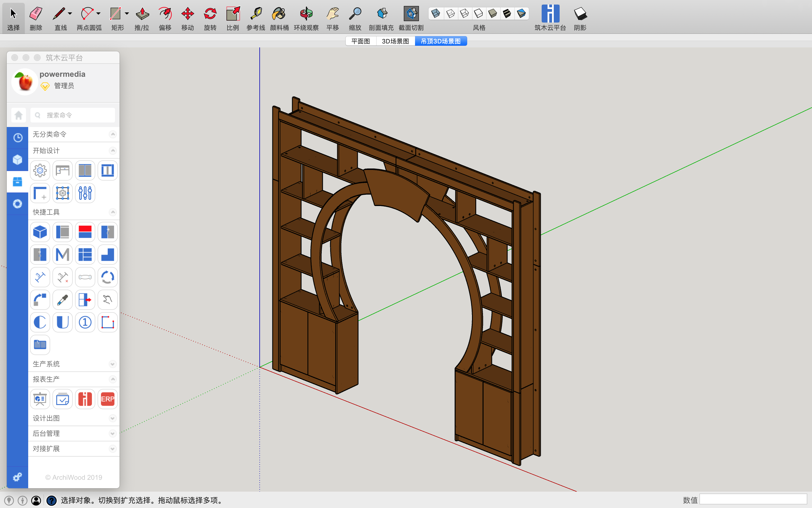Click the 搜索命令 search field
Viewport: 812px width, 508px height.
coord(72,115)
